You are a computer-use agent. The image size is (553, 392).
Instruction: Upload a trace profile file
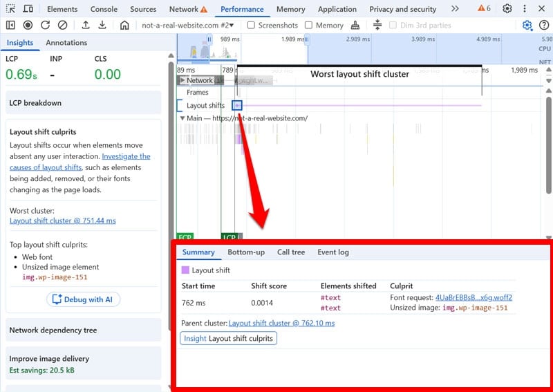tap(86, 25)
